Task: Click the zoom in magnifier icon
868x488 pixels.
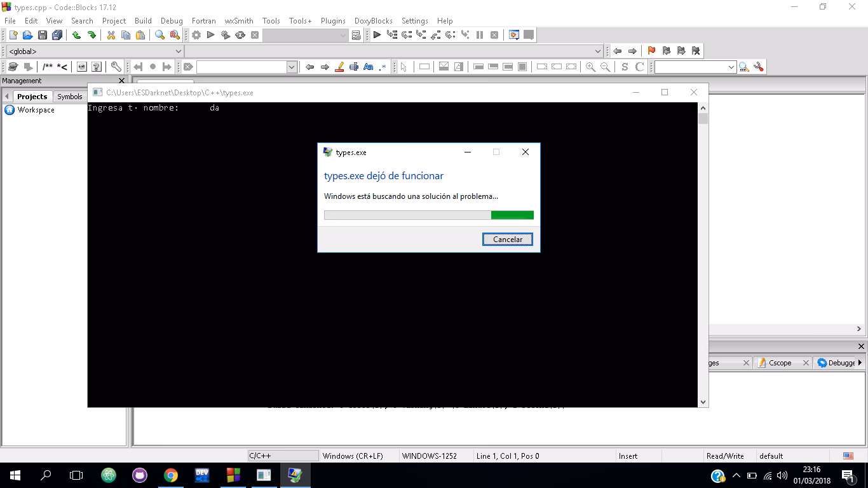Action: pyautogui.click(x=590, y=67)
